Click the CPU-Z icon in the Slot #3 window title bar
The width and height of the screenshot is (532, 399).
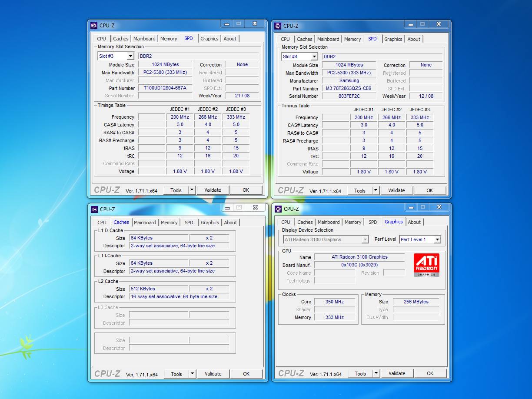[x=94, y=26]
